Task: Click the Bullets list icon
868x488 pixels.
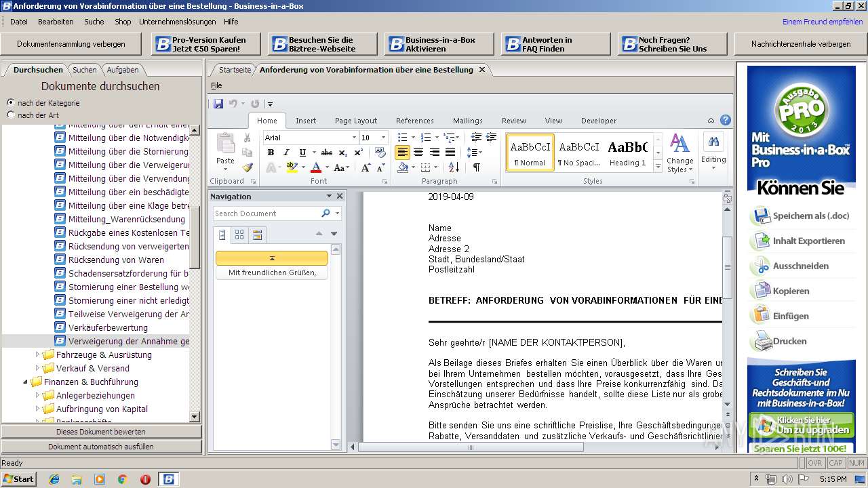Action: [x=402, y=138]
